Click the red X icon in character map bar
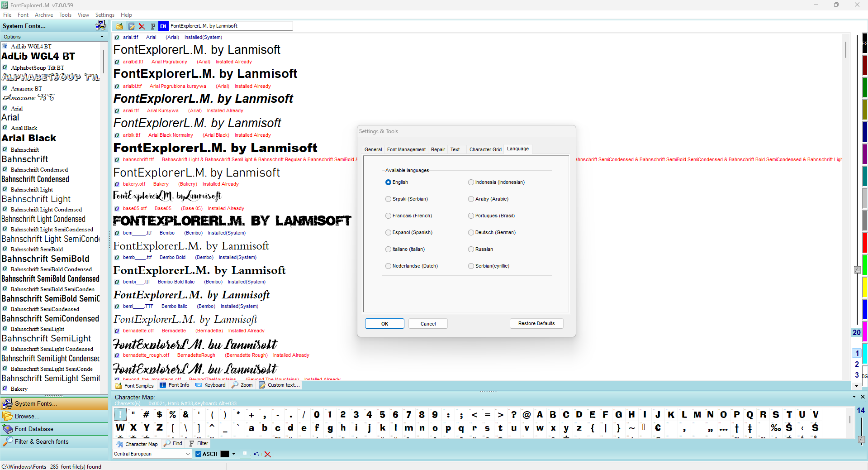 (x=268, y=454)
